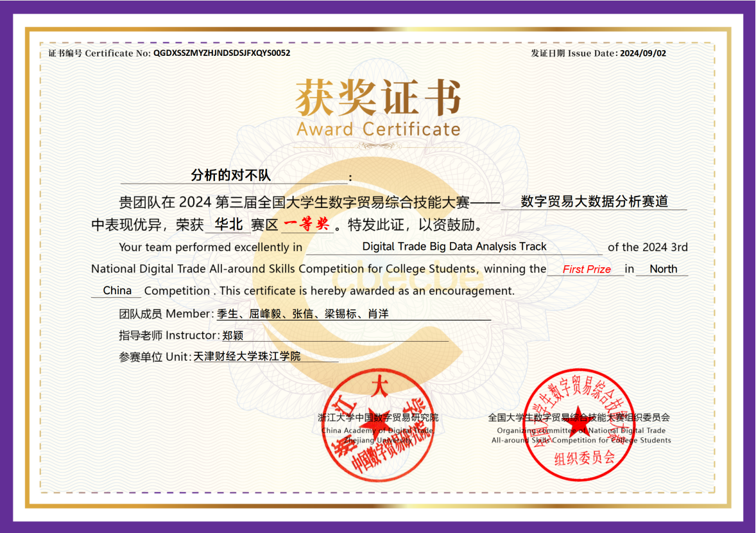
Task: Click the red 一等奖 prize text
Action: (x=307, y=224)
